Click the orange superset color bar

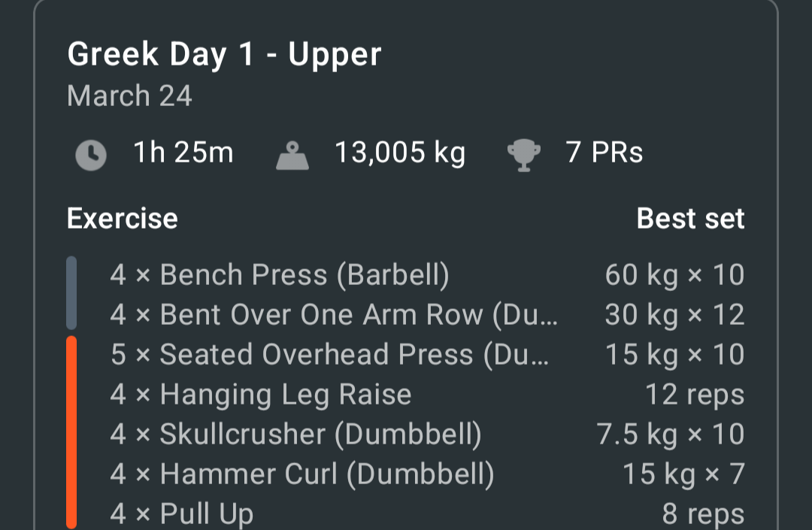pyautogui.click(x=71, y=432)
